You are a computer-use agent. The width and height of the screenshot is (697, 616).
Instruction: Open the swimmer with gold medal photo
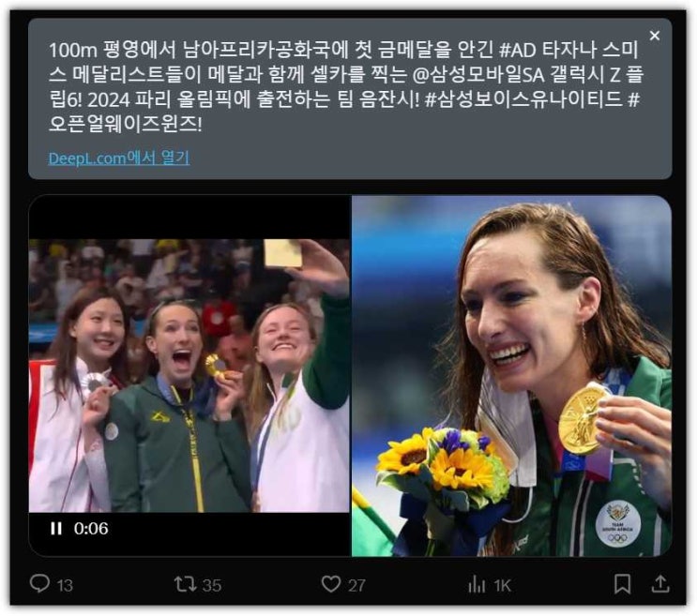511,376
